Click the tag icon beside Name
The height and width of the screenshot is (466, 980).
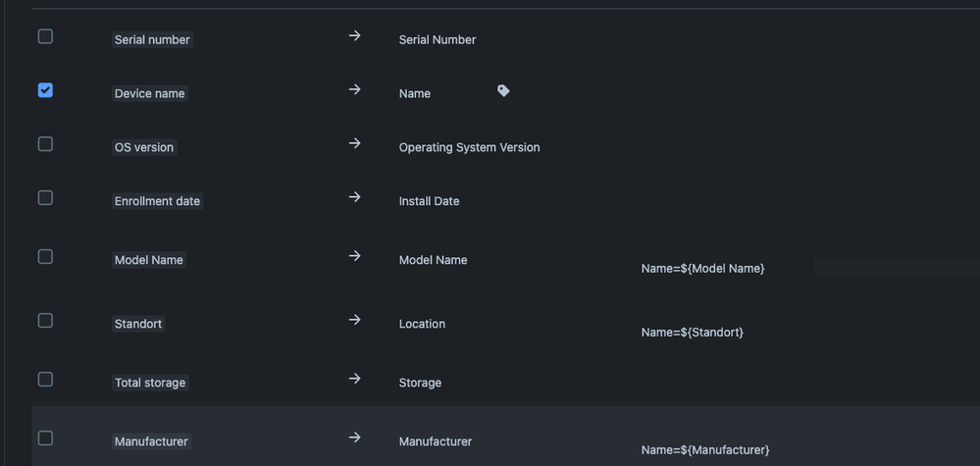pos(503,91)
